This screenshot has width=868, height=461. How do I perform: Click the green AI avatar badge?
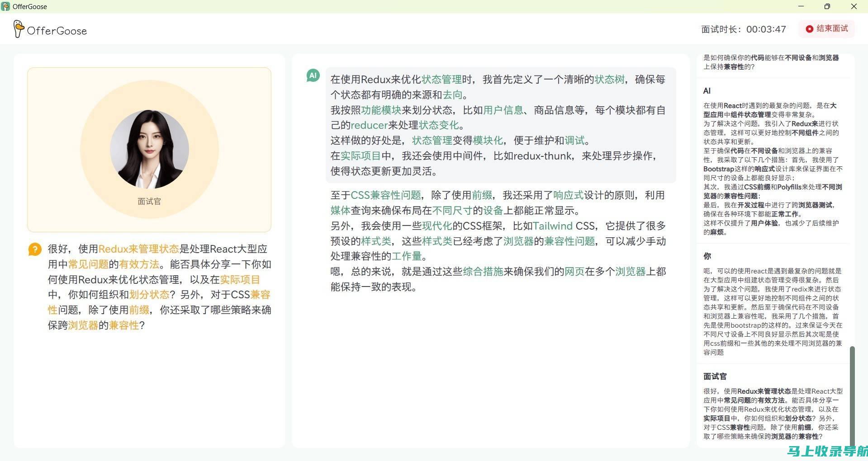point(313,75)
